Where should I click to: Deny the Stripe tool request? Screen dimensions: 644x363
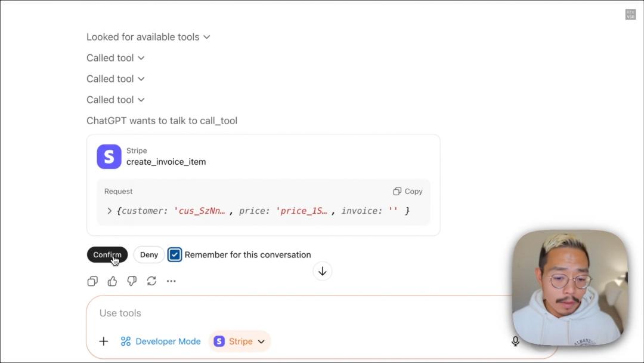click(149, 255)
